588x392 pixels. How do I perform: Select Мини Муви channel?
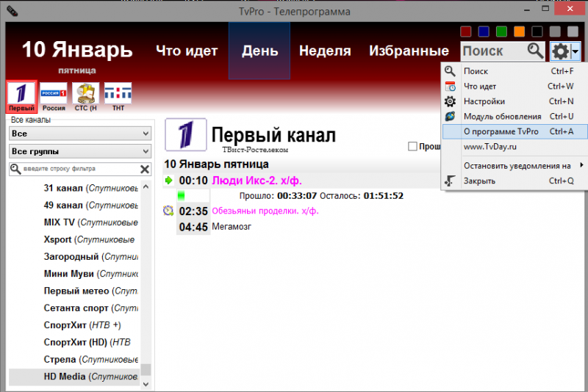90,274
